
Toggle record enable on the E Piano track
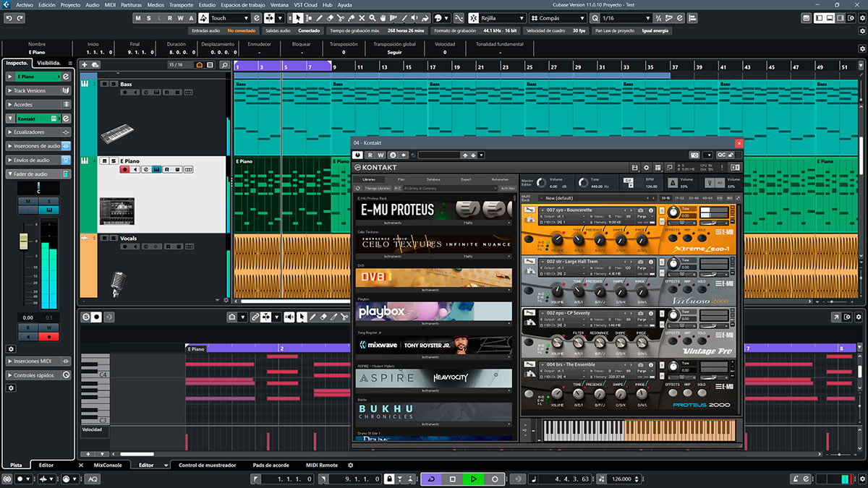click(125, 169)
